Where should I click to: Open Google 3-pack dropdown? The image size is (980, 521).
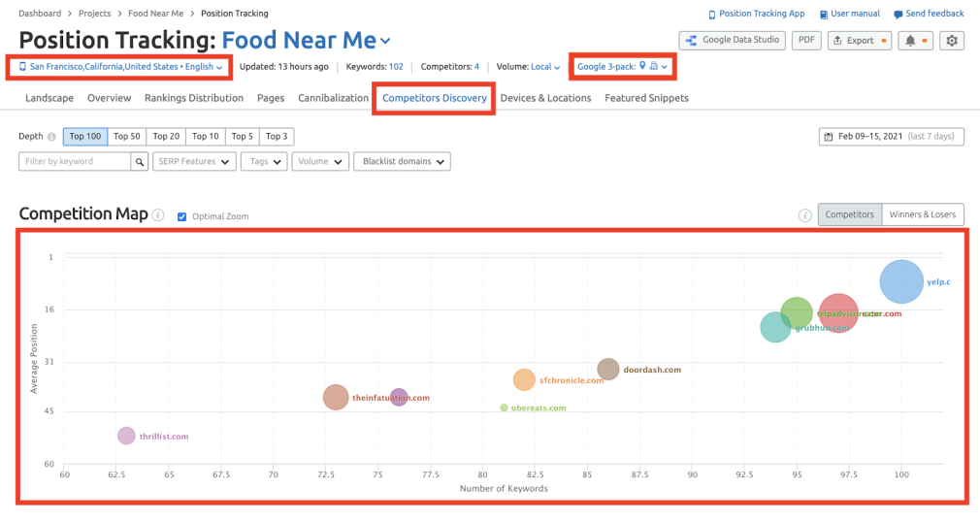(623, 66)
